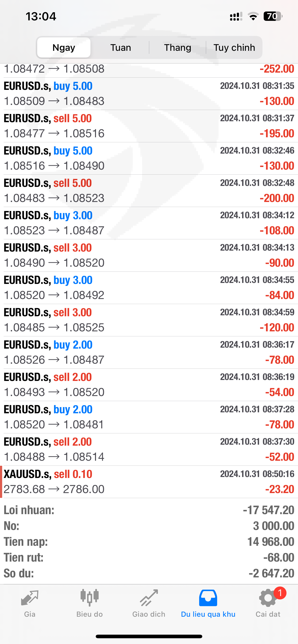298x644 pixels.
Task: Tap the red notification badge on settings
Action: (280, 593)
